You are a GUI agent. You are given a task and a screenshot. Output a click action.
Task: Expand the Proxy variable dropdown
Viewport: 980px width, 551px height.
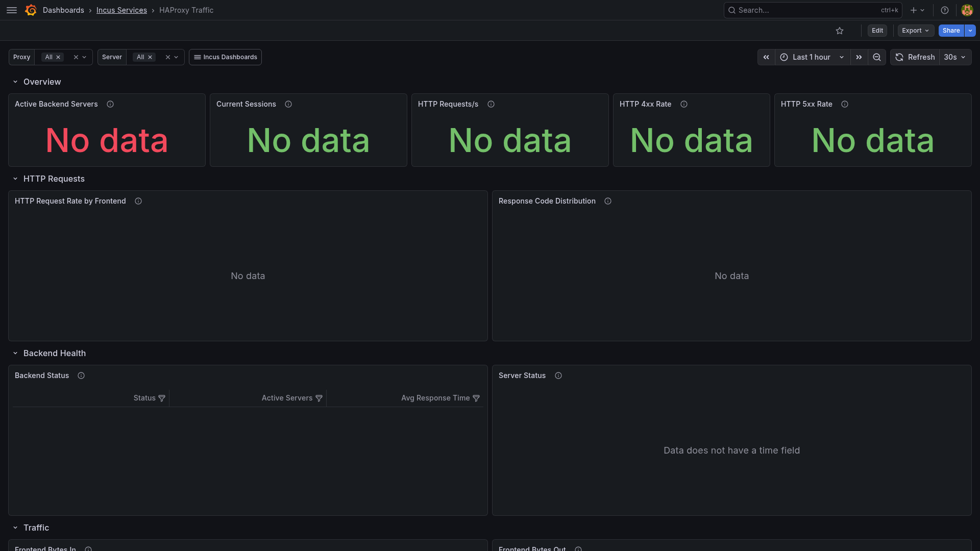[85, 57]
